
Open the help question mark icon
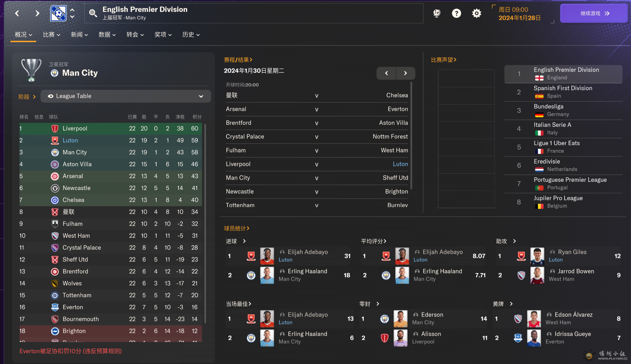coord(456,13)
